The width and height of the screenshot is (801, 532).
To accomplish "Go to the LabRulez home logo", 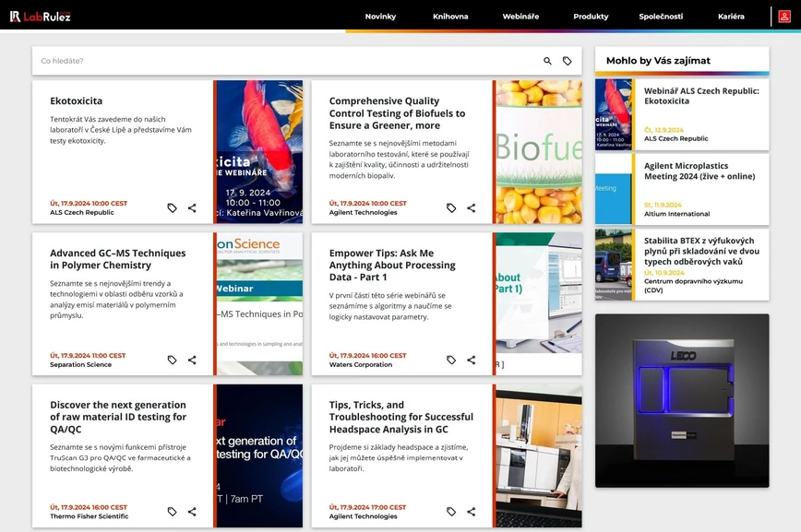I will coord(41,16).
